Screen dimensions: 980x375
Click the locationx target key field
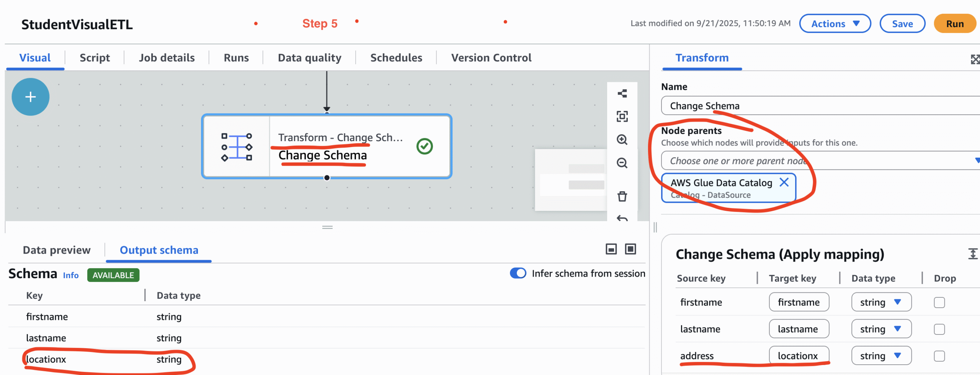[x=799, y=356]
